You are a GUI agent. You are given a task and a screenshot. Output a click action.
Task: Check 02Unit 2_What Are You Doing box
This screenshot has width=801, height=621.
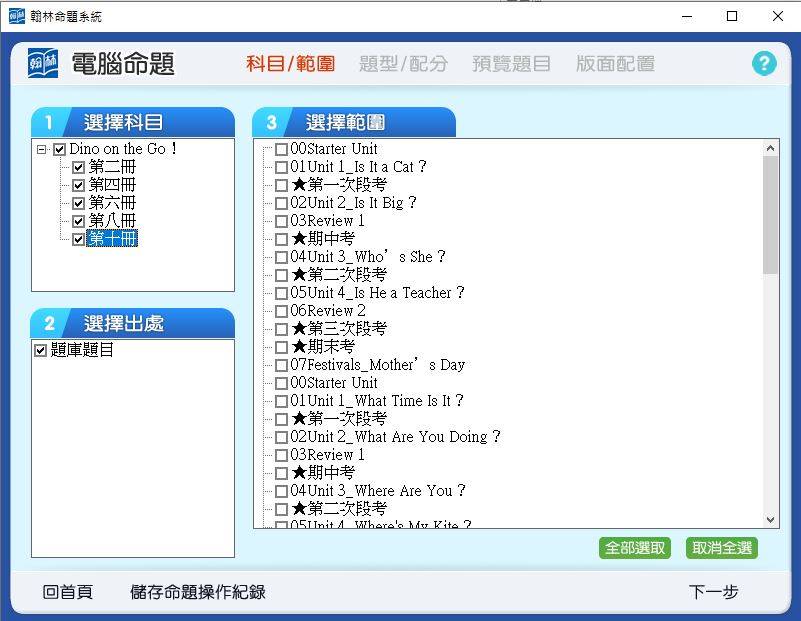click(x=281, y=437)
